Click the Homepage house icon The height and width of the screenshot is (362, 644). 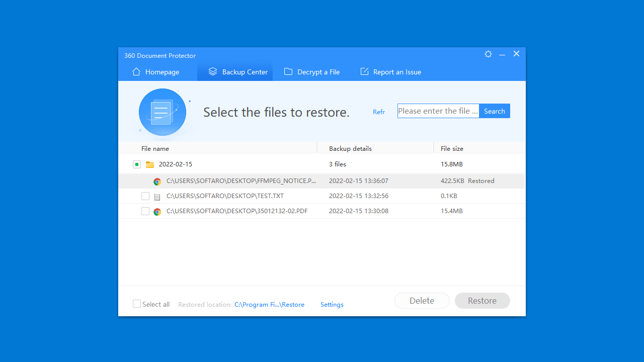click(136, 71)
